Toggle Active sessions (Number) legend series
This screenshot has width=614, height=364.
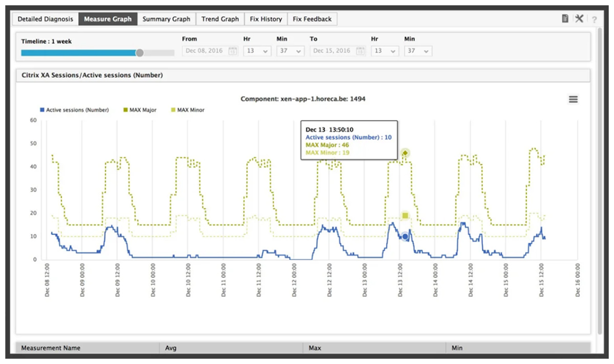click(x=74, y=110)
